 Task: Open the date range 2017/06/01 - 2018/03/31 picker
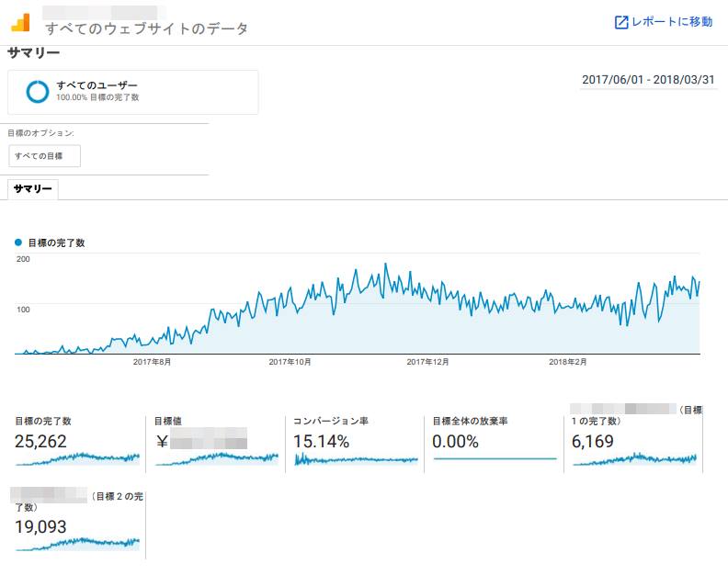648,80
